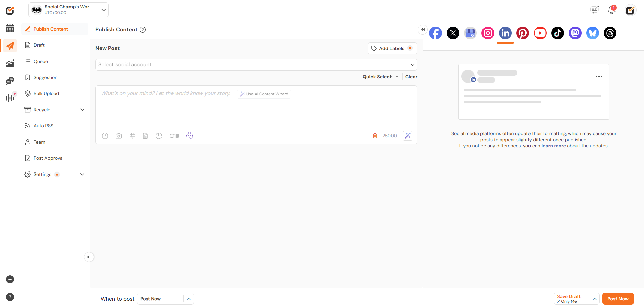This screenshot has width=644, height=308.
Task: Switch preview to TikTok
Action: [558, 33]
